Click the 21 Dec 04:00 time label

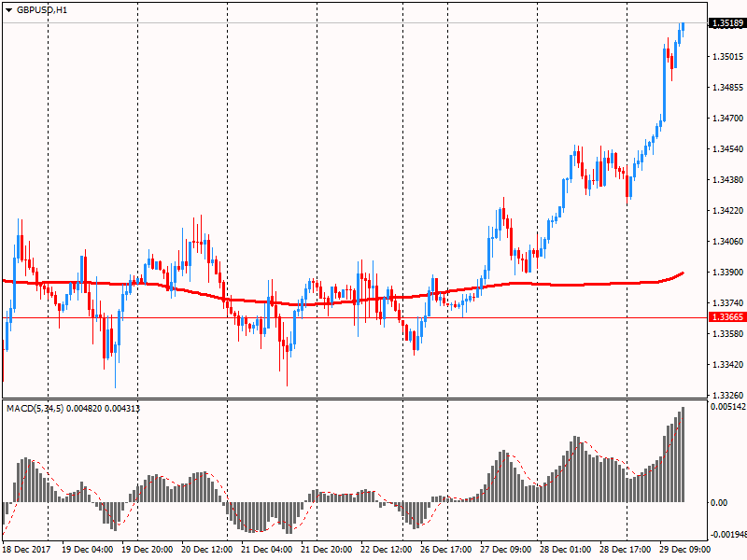coord(269,551)
